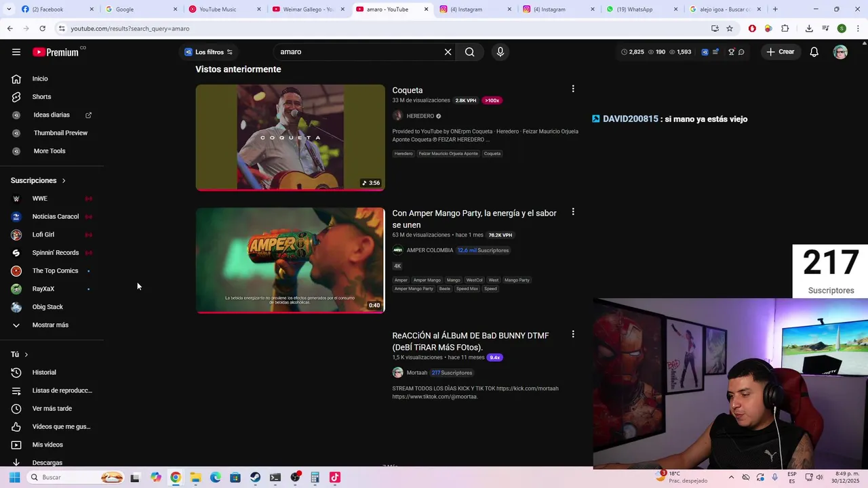
Task: Open Thumbnail Preview in sidebar
Action: (x=60, y=133)
